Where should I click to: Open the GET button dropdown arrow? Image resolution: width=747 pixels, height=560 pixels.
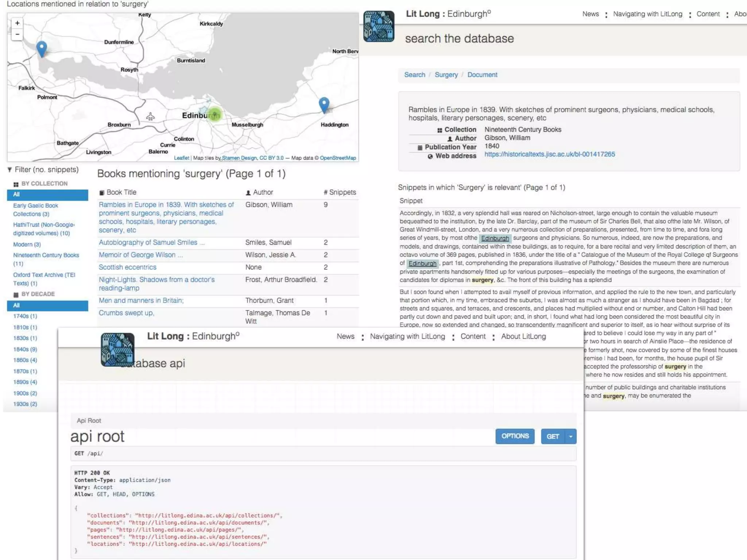[571, 436]
